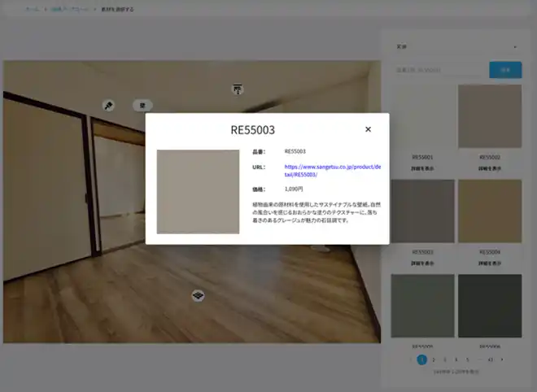Viewport: 537px width, 392px height.
Task: Click the product number search field
Action: 440,70
